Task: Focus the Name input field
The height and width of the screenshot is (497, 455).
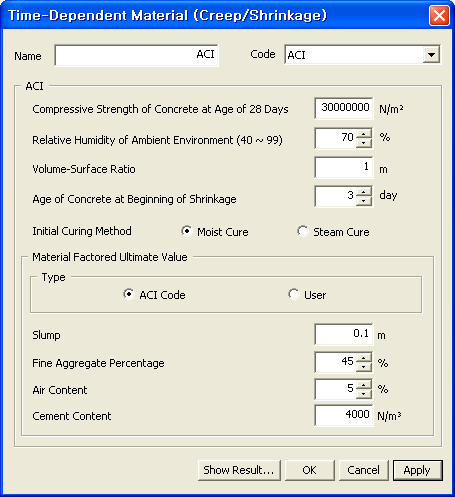Action: tap(136, 55)
